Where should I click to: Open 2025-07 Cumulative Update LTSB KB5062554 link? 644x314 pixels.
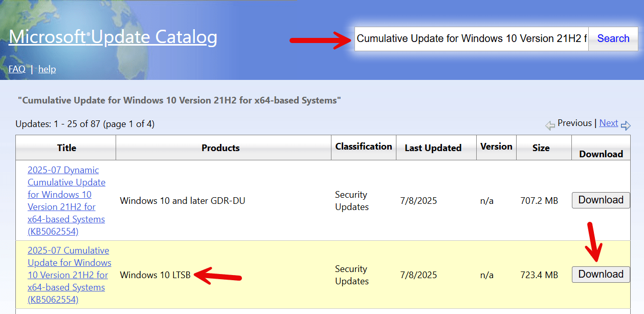pos(69,275)
